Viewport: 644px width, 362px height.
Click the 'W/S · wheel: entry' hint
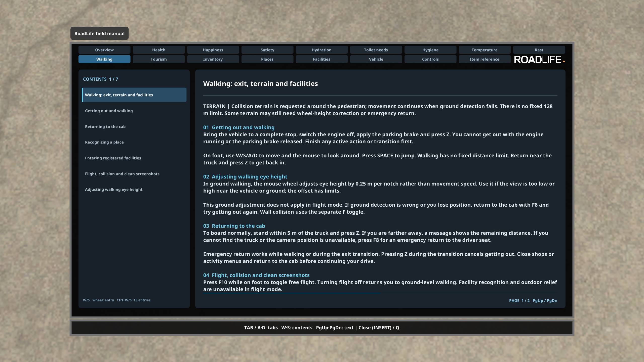pos(98,300)
